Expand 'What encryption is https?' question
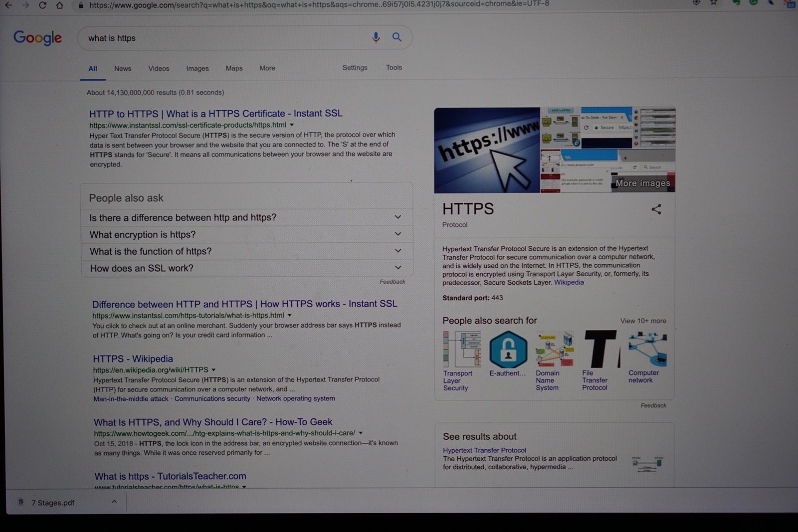 click(x=398, y=234)
